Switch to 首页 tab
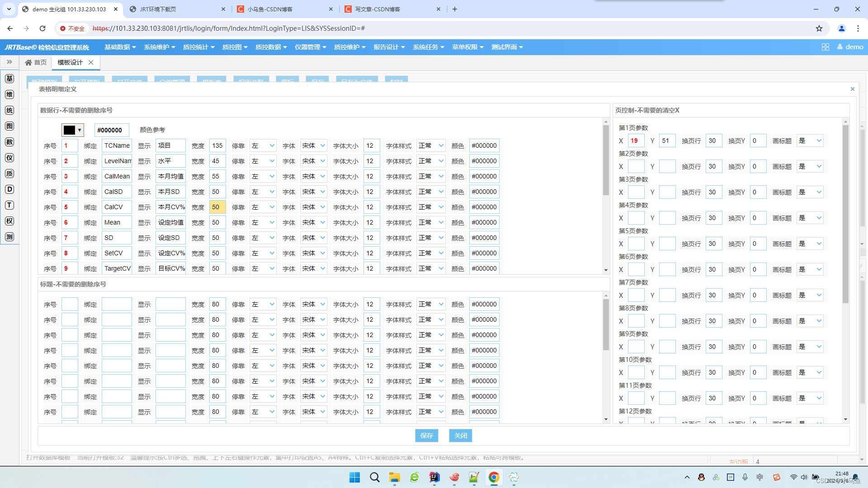868x488 pixels. pyautogui.click(x=36, y=62)
